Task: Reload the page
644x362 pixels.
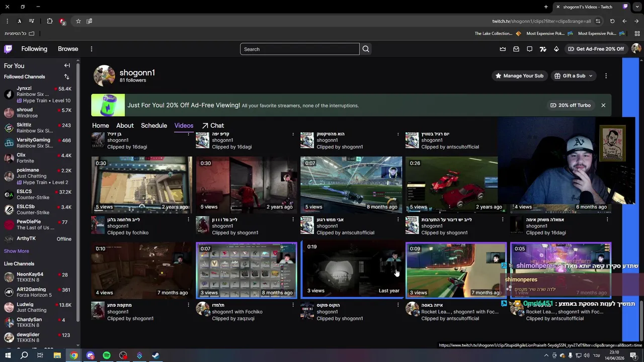Action: [x=612, y=21]
